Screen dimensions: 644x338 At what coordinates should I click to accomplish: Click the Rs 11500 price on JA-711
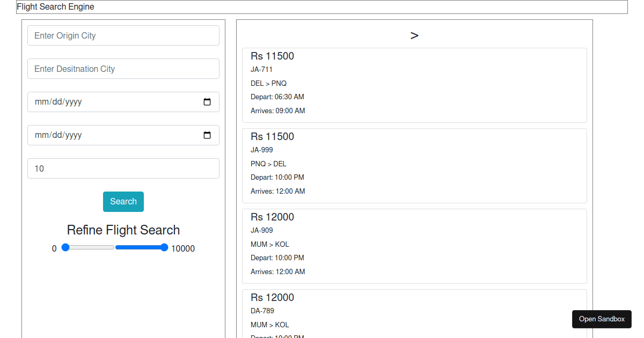pos(272,56)
